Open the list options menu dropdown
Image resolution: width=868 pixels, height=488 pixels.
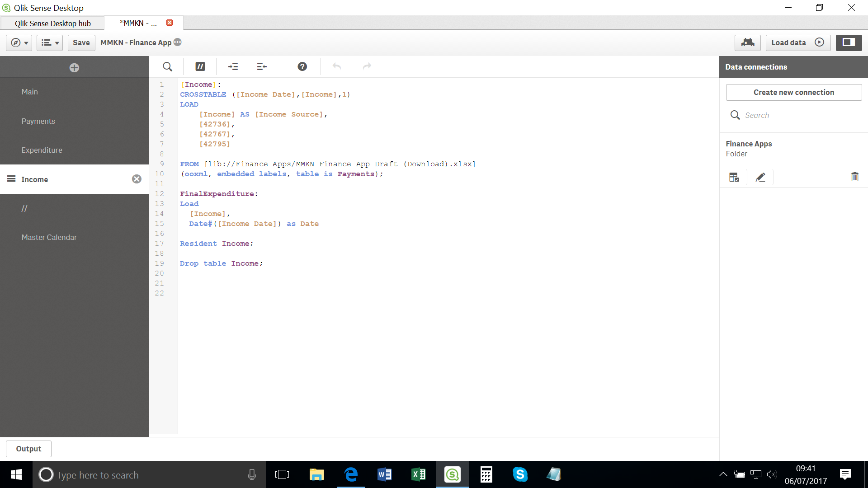(50, 42)
